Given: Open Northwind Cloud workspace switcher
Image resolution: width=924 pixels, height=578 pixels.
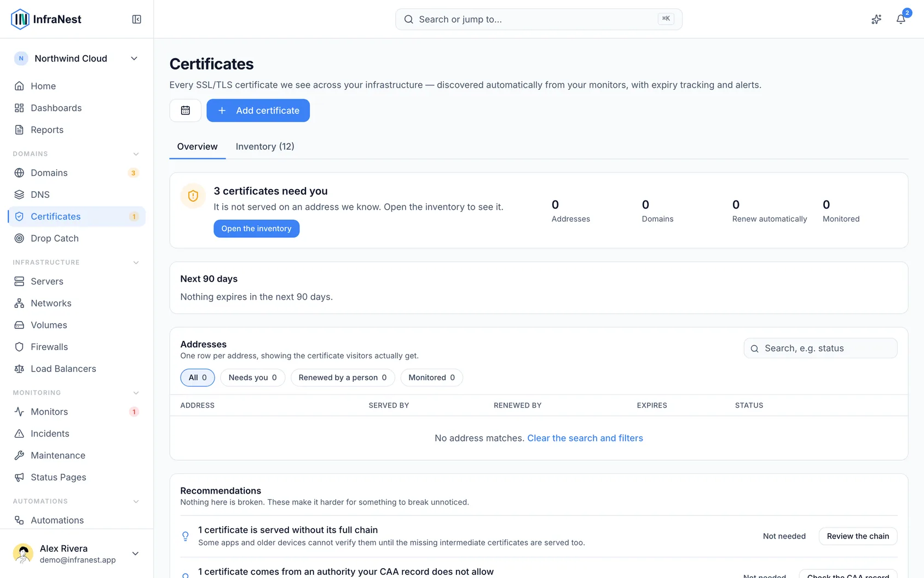Looking at the screenshot, I should coord(77,59).
